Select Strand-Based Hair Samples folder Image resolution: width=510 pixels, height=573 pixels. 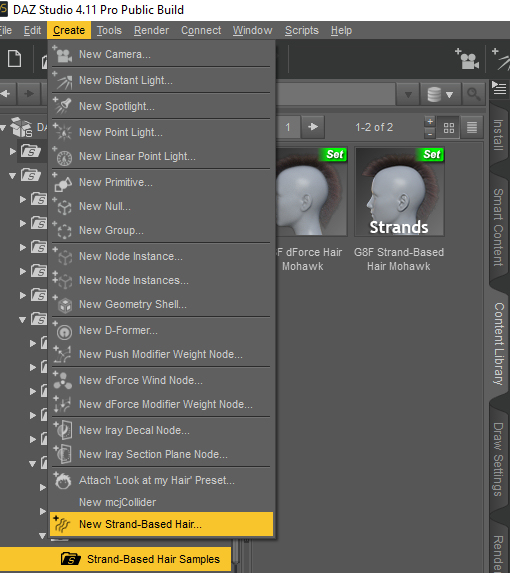[x=115, y=559]
